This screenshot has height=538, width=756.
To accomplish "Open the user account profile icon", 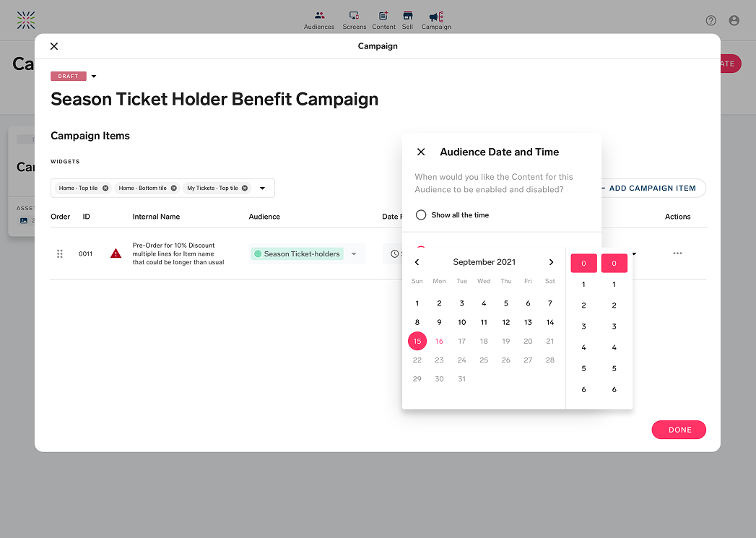I will tap(734, 21).
